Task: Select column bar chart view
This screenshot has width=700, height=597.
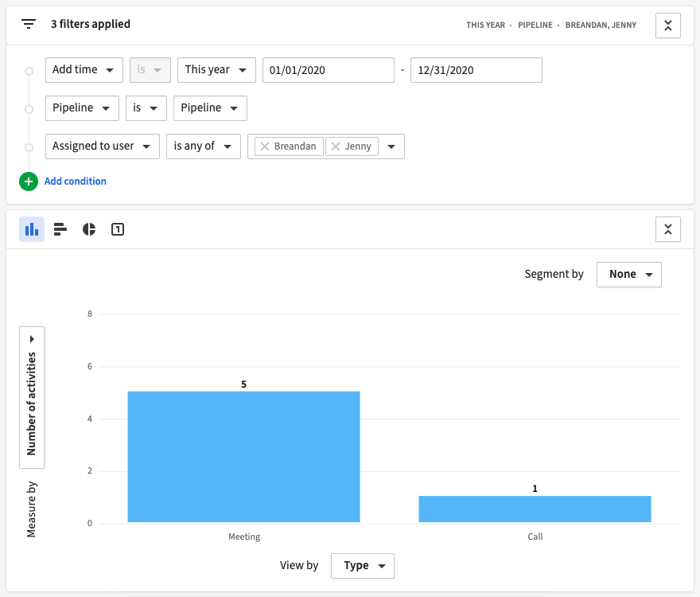Action: pos(32,229)
